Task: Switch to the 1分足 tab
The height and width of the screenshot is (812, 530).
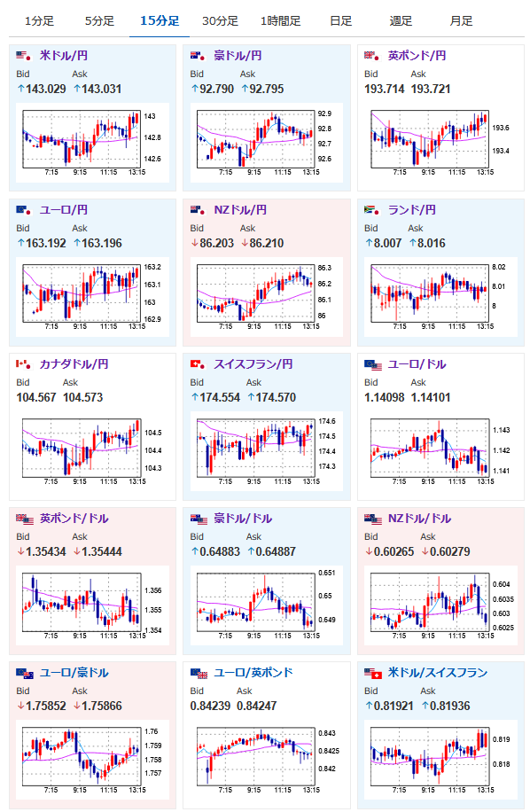Action: [x=39, y=21]
